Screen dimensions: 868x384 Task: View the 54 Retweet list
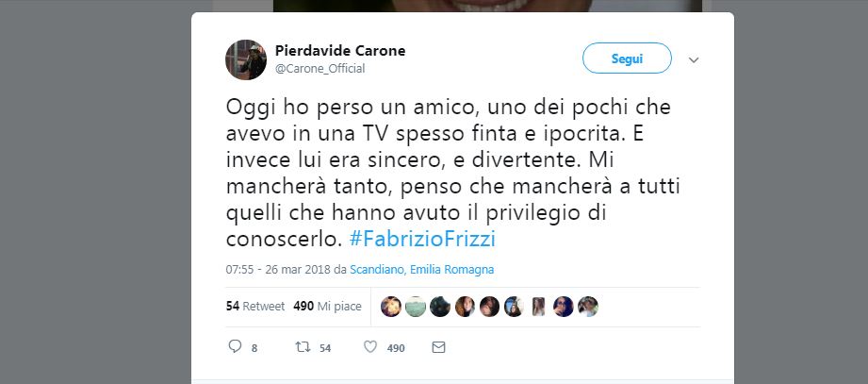click(255, 306)
